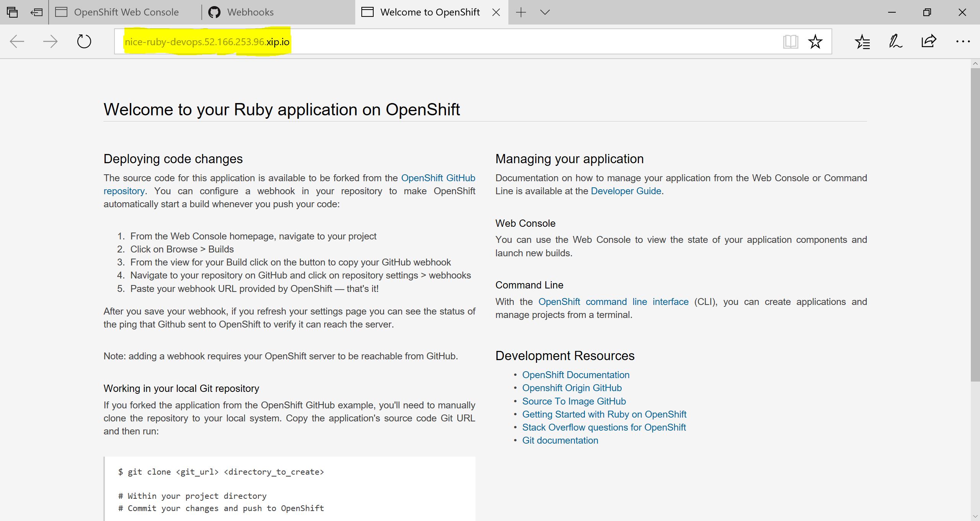Screen dimensions: 980x521
Task: Switch to OpenShift Web Console tab
Action: click(x=126, y=12)
